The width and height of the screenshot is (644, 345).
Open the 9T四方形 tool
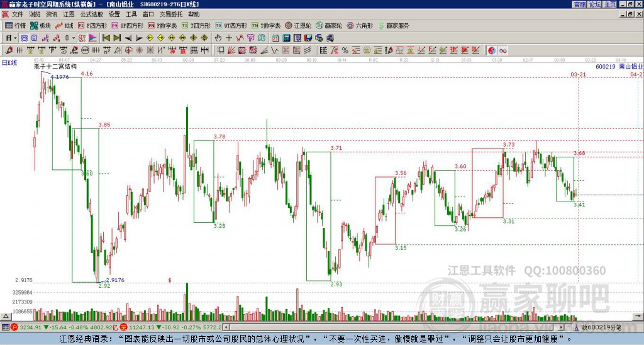pyautogui.click(x=231, y=25)
